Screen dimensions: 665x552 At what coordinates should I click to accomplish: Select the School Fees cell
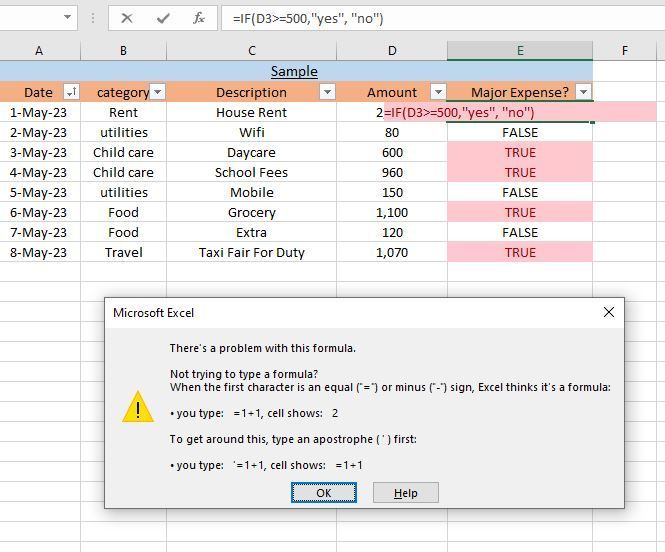pyautogui.click(x=251, y=172)
